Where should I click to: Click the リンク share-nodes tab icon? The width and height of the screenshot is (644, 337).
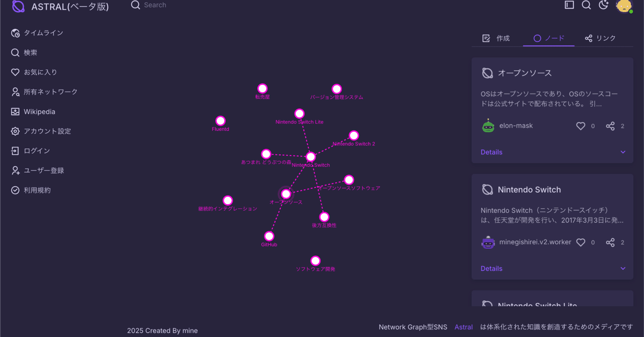(589, 38)
